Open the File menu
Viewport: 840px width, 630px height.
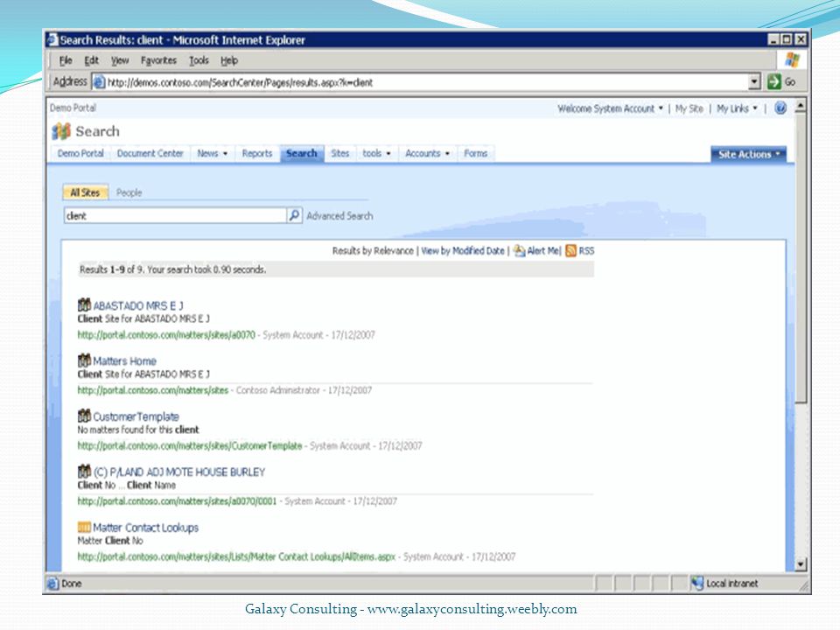click(x=66, y=60)
